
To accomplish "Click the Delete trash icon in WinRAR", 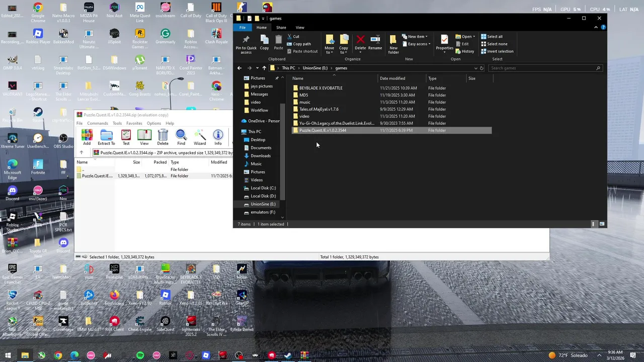I will coord(163,137).
